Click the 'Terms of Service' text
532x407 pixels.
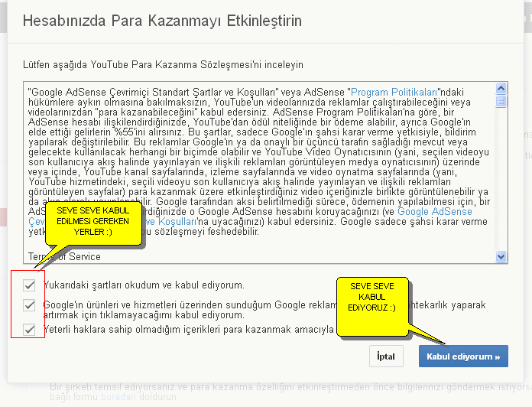(x=64, y=256)
